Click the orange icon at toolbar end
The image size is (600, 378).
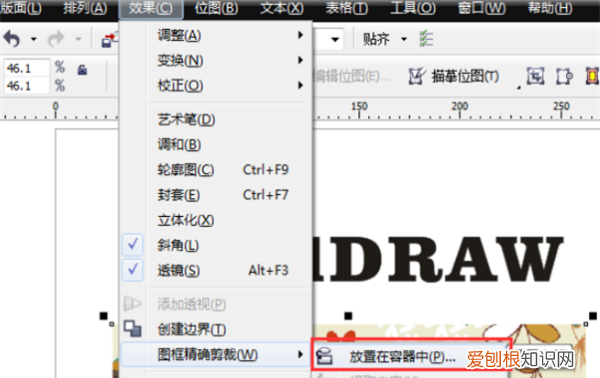(592, 76)
